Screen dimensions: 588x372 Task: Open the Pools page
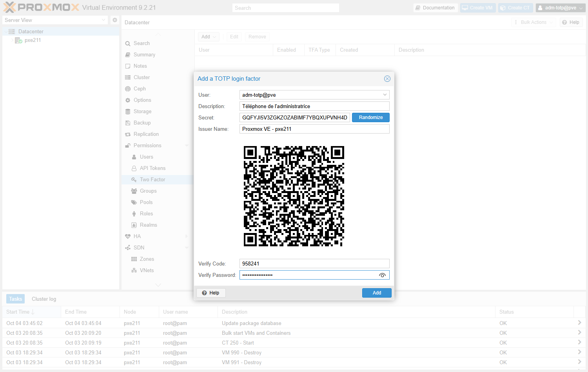coord(146,202)
